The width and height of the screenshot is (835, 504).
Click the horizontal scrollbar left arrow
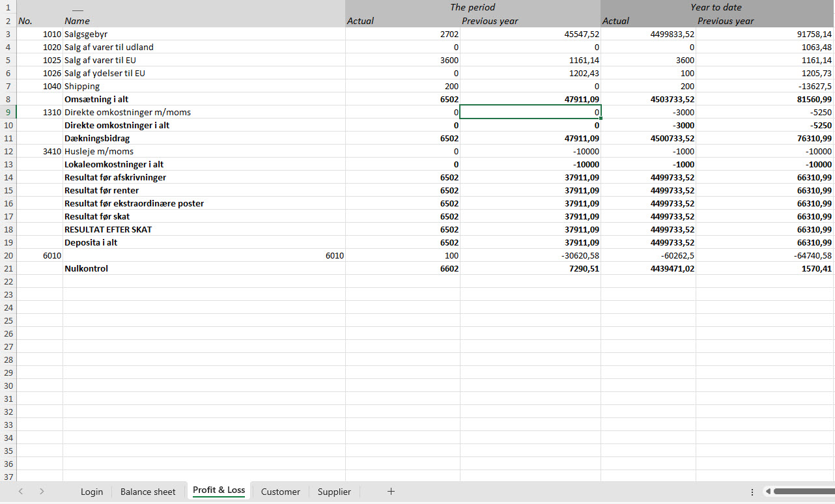(768, 492)
